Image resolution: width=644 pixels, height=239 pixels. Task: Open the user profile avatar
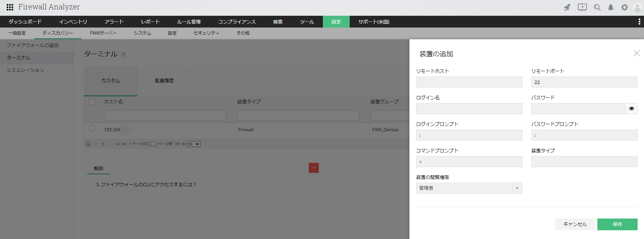point(637,7)
